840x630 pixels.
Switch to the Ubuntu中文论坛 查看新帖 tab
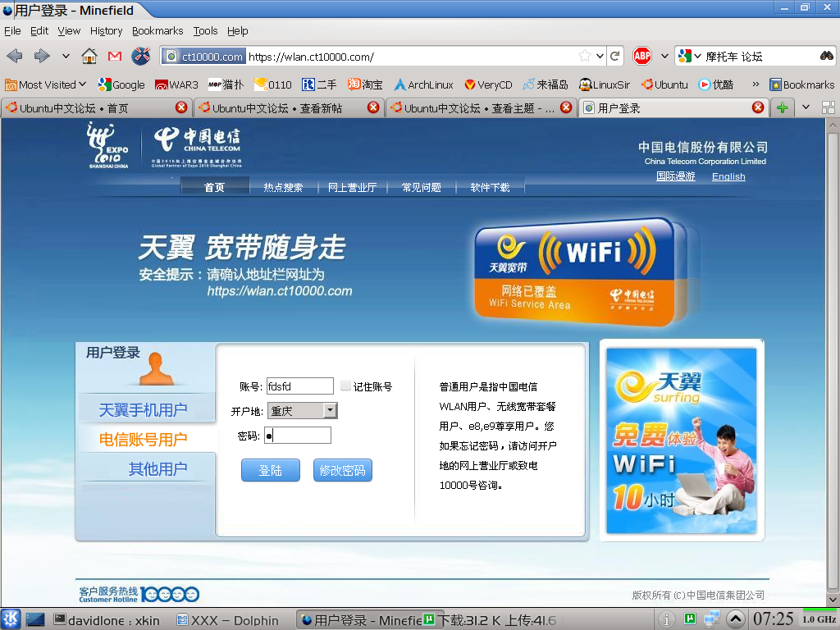(x=288, y=107)
